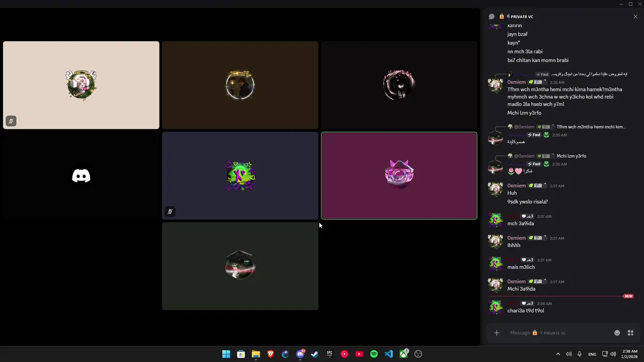Click the message text '9sdk ywslo risala?'
This screenshot has height=362, width=644.
pyautogui.click(x=527, y=202)
